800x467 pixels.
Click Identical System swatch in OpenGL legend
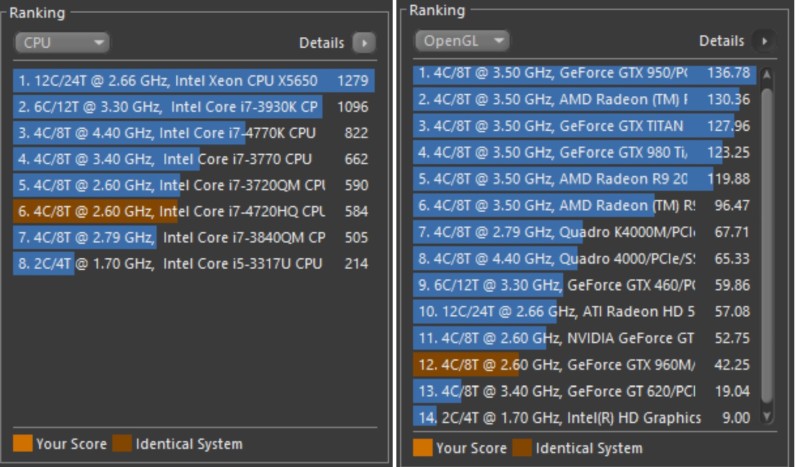[x=522, y=448]
